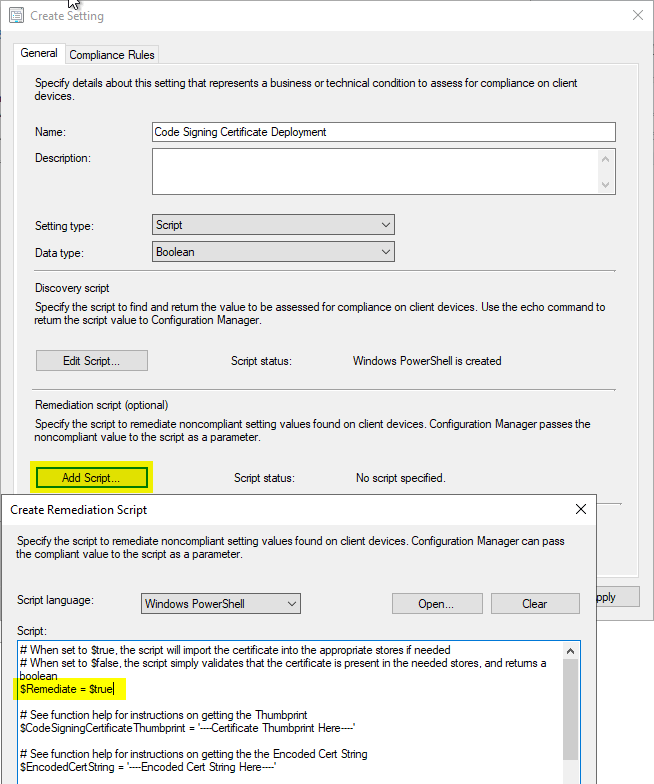This screenshot has width=654, height=784.
Task: Click the Remediation script (optional) heading
Action: (102, 405)
